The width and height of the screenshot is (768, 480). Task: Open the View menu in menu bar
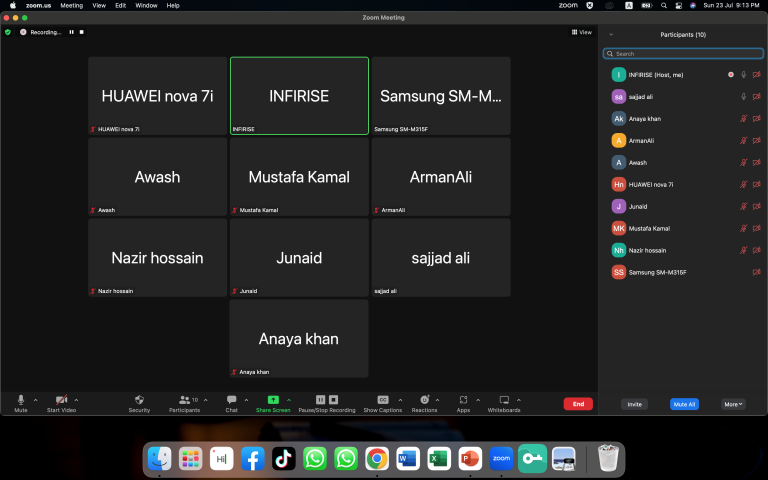click(99, 5)
